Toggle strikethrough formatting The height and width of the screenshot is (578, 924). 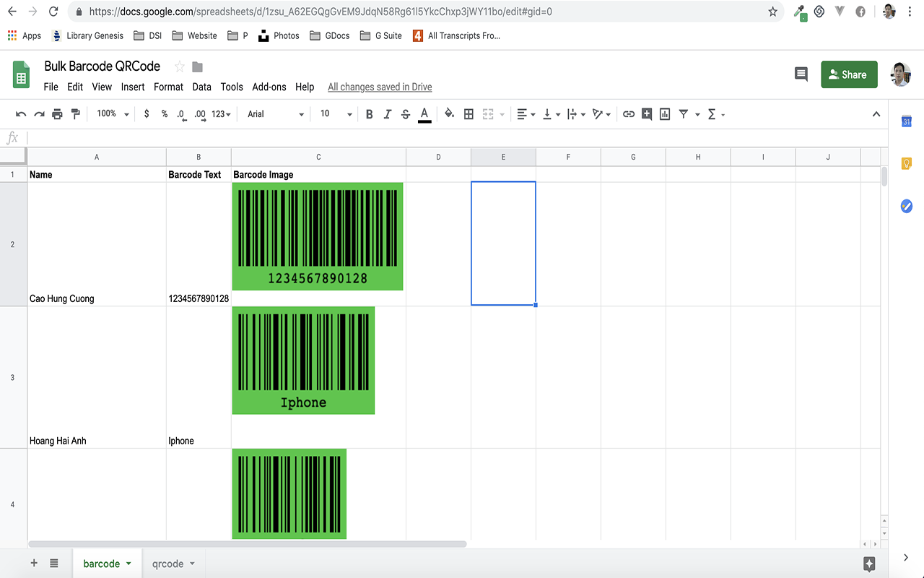tap(406, 114)
